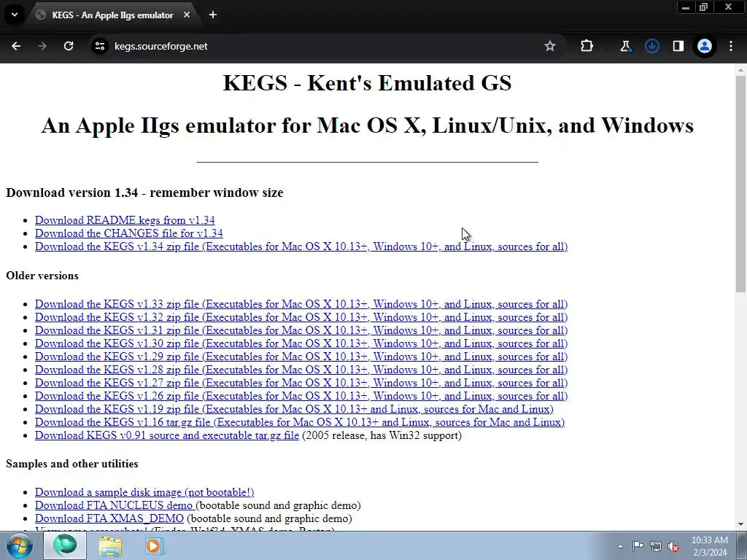Download the KEGS v1.16 tar.gz file
The width and height of the screenshot is (747, 560).
300,422
